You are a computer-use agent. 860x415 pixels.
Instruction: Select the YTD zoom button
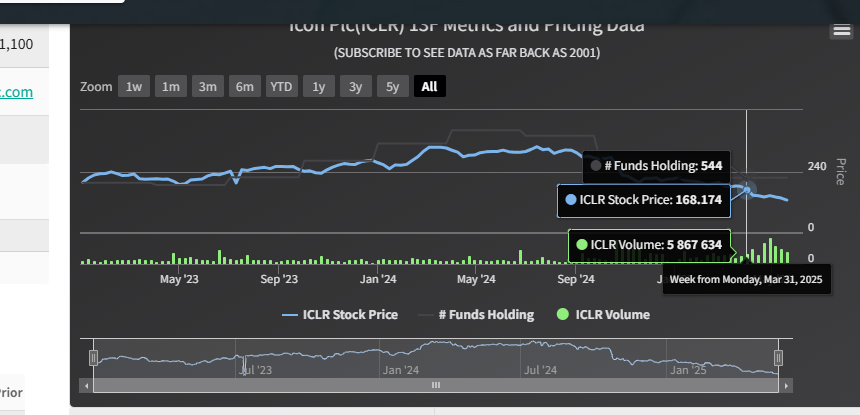click(x=281, y=87)
